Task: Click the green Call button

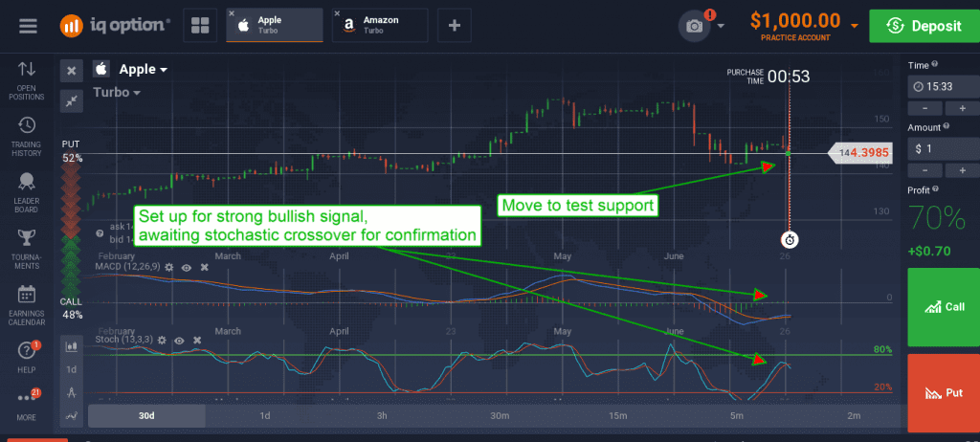Action: (944, 307)
